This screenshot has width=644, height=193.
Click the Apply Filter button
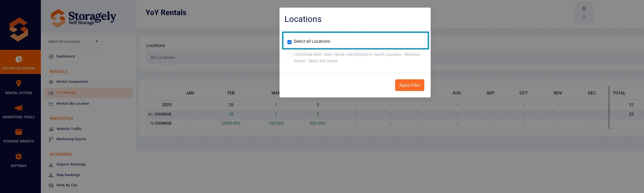tap(410, 85)
